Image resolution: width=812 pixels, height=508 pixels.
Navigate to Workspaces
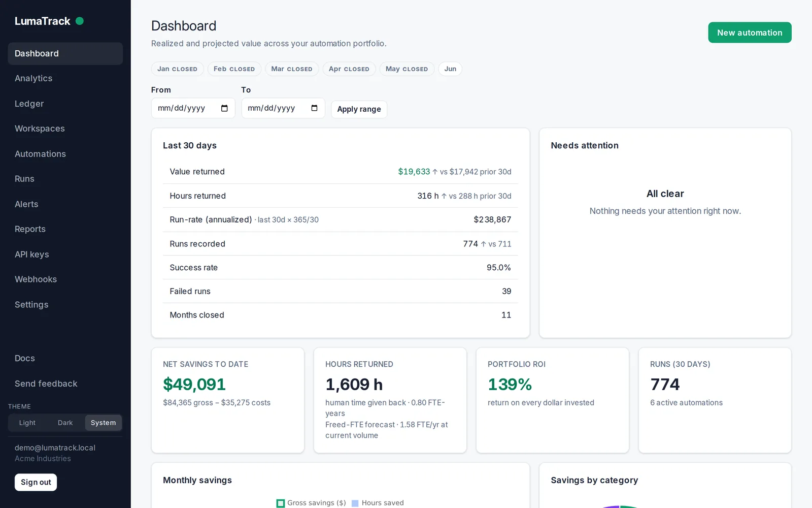(x=65, y=129)
